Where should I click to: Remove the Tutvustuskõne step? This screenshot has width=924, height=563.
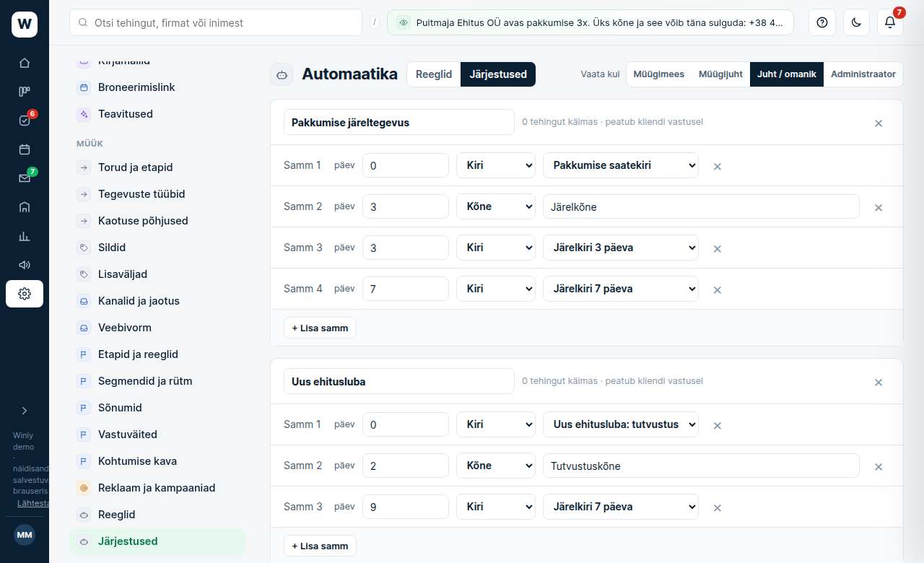tap(879, 466)
